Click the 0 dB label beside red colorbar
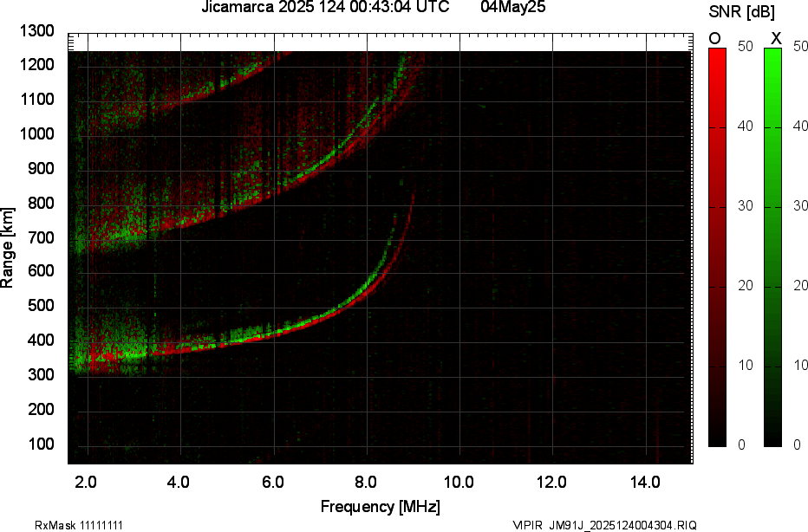The image size is (808, 532). coord(741,444)
